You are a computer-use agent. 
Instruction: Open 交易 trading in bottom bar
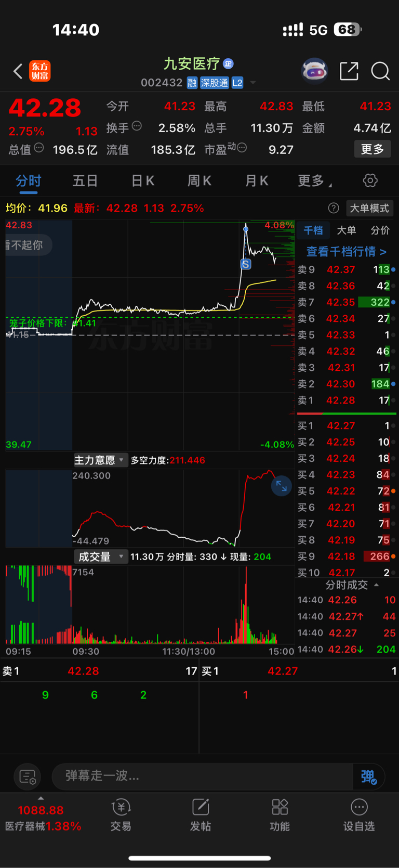[x=121, y=815]
